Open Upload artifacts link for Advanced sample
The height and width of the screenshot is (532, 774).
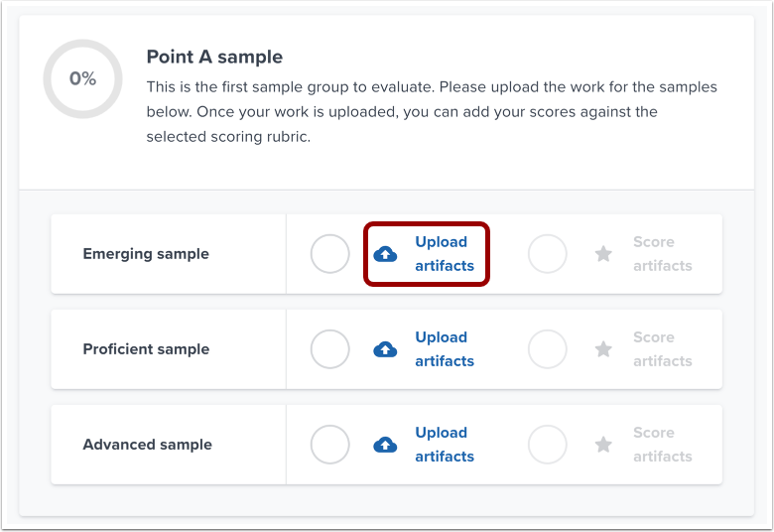tap(445, 445)
